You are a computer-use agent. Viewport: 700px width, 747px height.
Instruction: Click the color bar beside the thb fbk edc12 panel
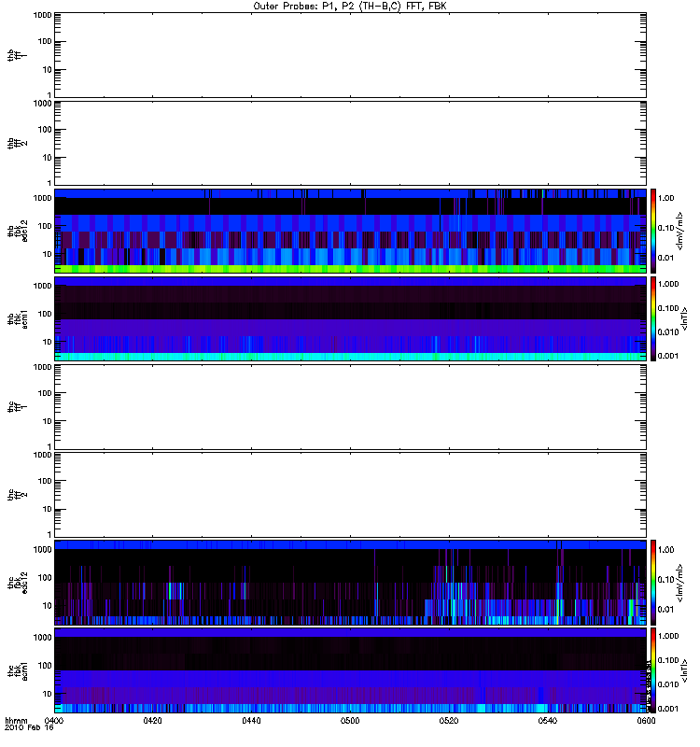653,231
